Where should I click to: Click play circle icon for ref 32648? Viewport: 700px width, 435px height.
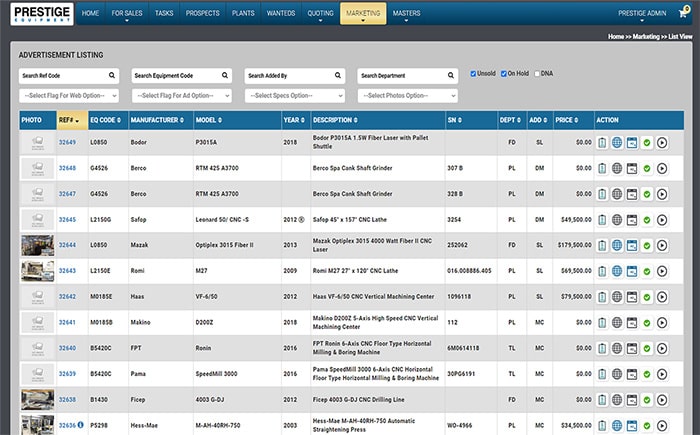tap(662, 168)
